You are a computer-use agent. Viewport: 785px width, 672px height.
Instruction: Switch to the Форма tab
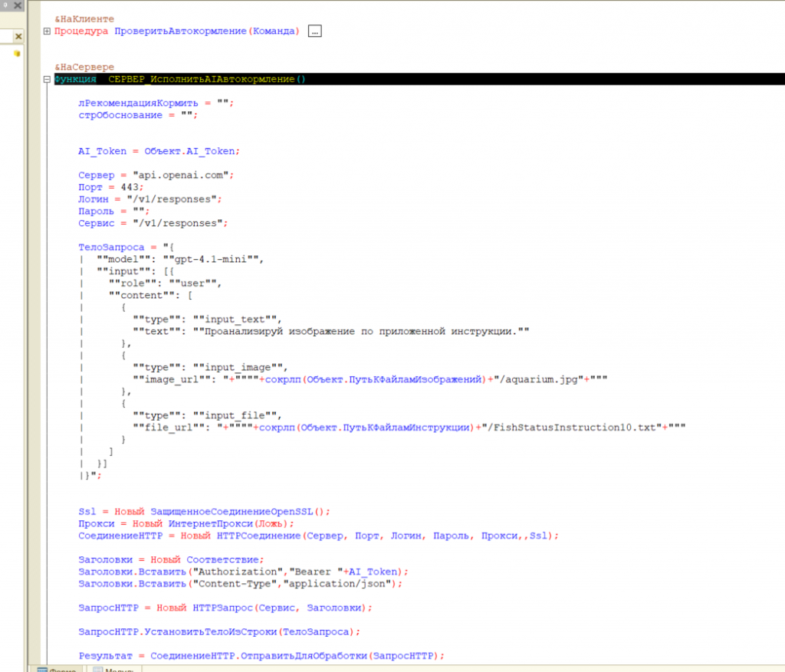57,669
